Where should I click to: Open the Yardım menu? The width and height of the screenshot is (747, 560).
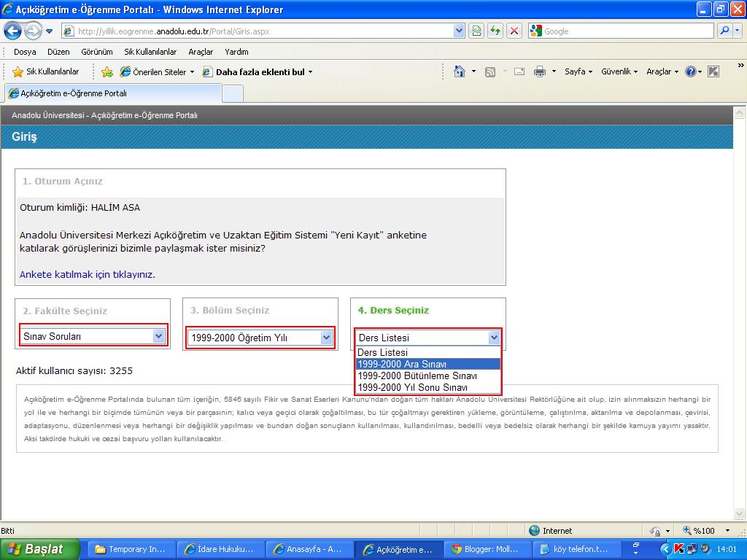pos(236,52)
